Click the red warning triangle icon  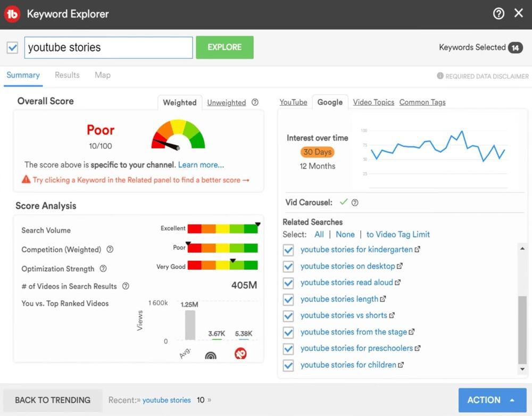point(26,179)
